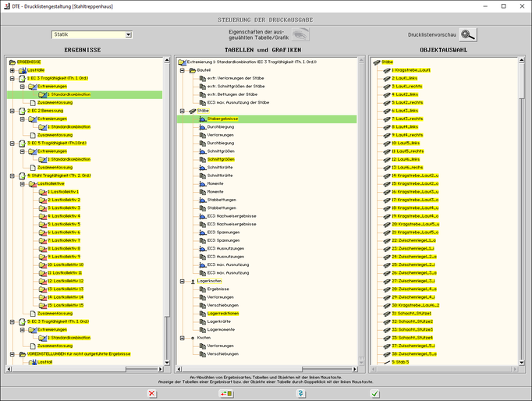Confirm with the green checkmark button

point(375,393)
